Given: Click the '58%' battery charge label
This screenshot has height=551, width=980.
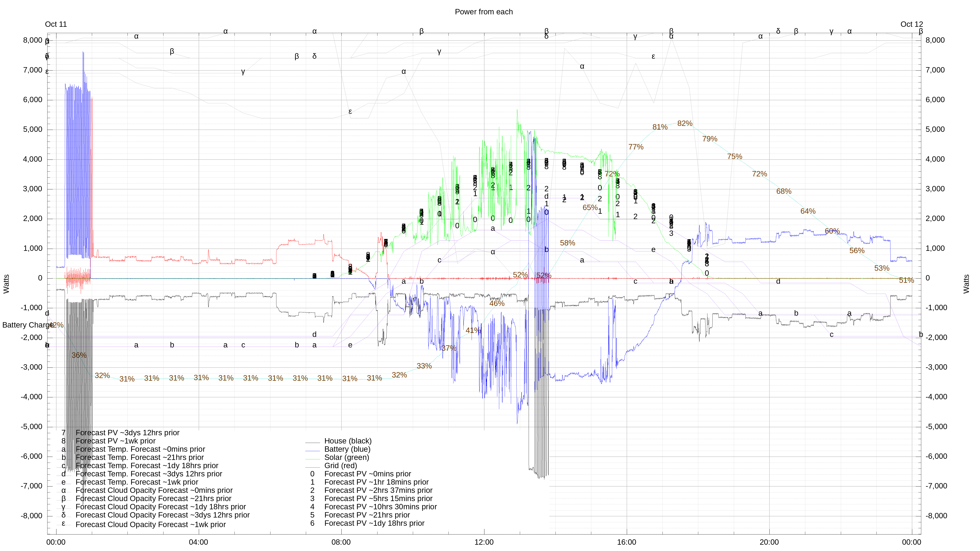Looking at the screenshot, I should pyautogui.click(x=568, y=243).
